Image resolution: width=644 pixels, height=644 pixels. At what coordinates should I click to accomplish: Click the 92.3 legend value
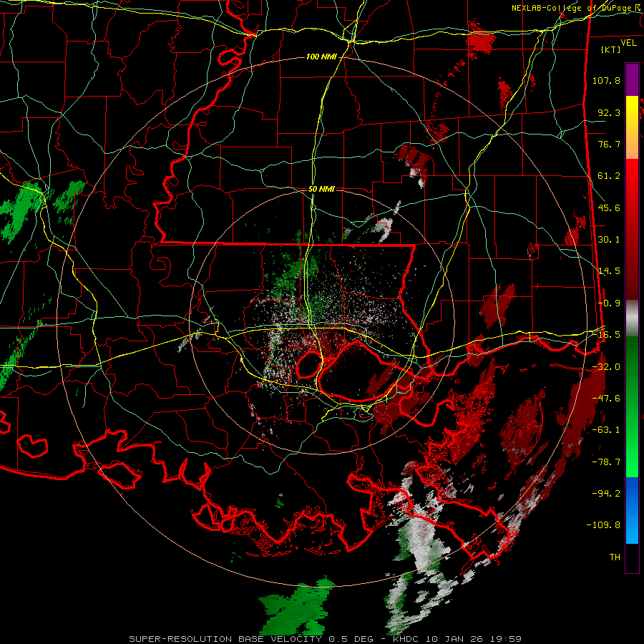(609, 112)
